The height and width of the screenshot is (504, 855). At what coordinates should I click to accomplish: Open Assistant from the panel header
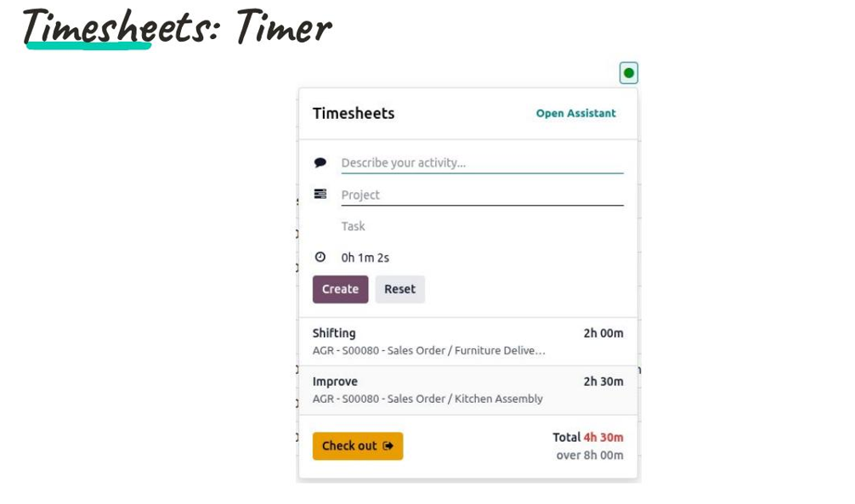575,113
